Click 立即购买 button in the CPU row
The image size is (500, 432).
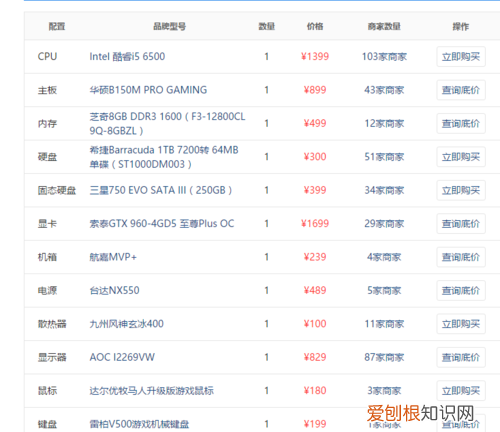(461, 57)
